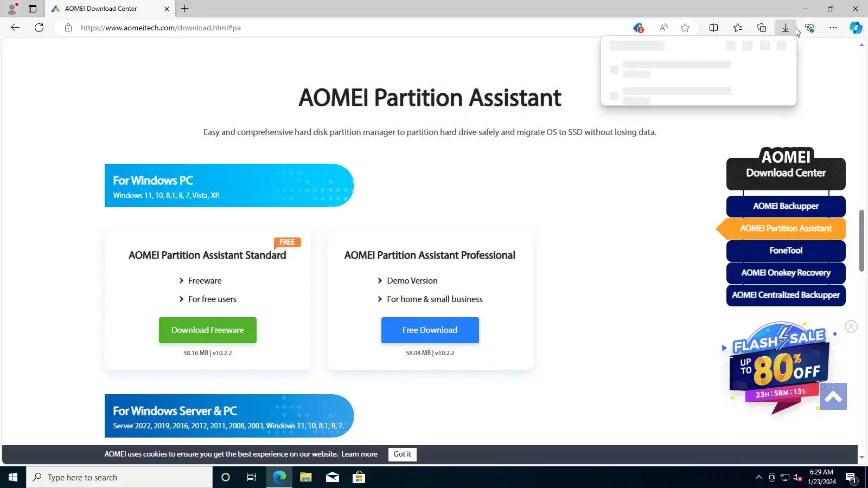This screenshot has width=868, height=488.
Task: Open File Explorer from taskbar
Action: coord(306,477)
